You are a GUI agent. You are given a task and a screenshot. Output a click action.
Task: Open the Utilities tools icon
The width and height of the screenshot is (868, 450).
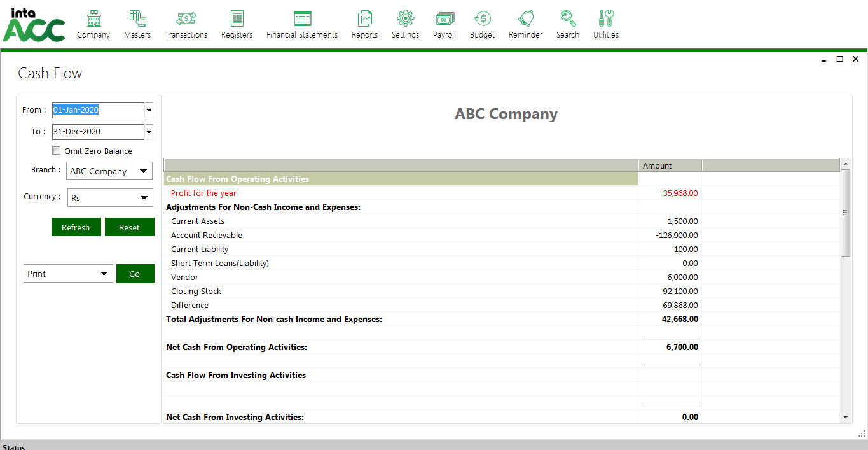(x=605, y=18)
